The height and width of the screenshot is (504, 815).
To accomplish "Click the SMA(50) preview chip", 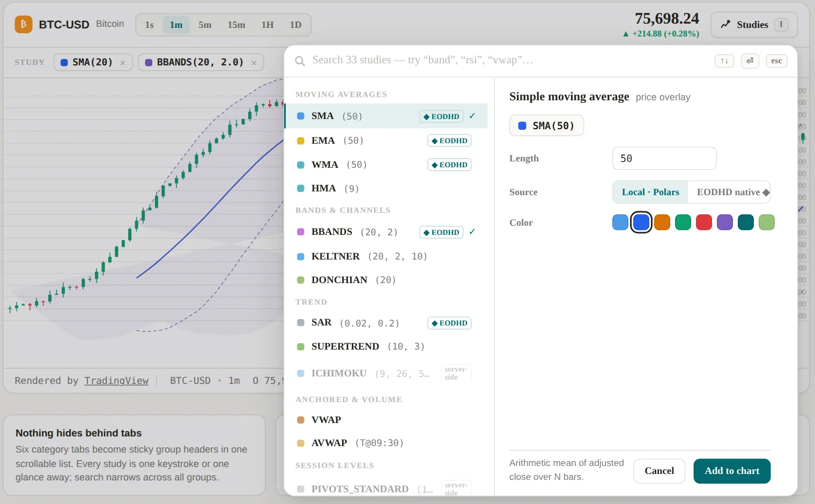I will pyautogui.click(x=546, y=125).
